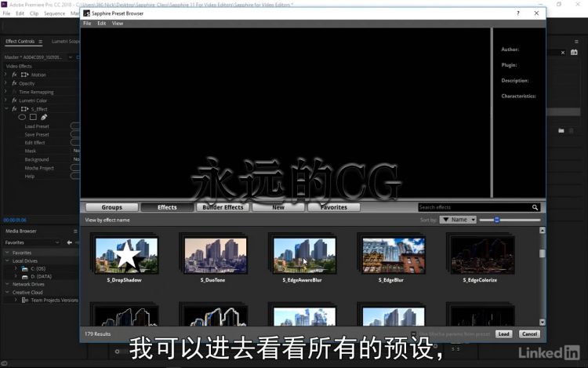The height and width of the screenshot is (368, 588).
Task: Expand the Time Remapping properties
Action: pyautogui.click(x=5, y=92)
